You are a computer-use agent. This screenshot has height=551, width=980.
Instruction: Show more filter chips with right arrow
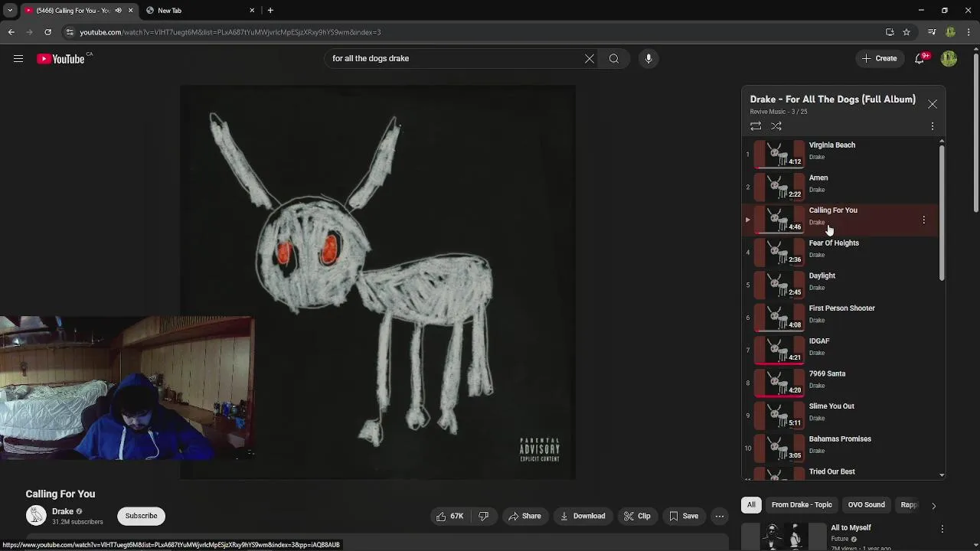(x=933, y=505)
